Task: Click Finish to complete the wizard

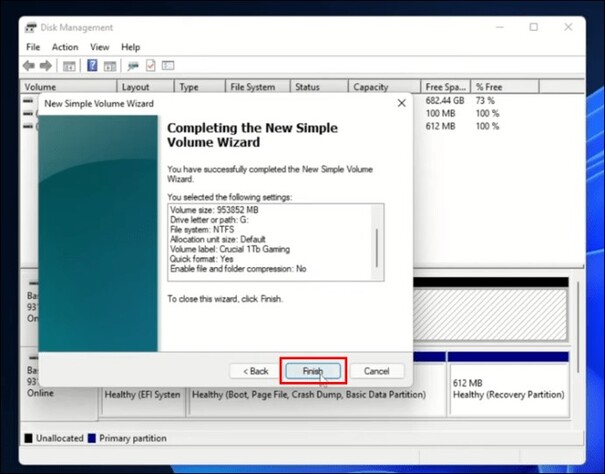Action: pos(313,371)
